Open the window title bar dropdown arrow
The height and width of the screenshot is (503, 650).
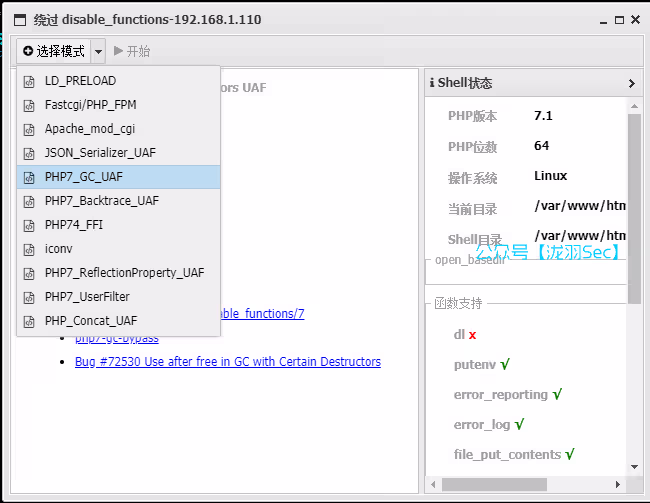click(x=602, y=19)
